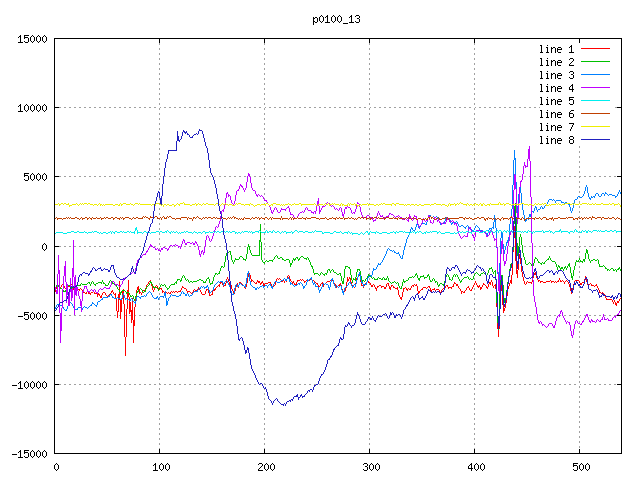640x480 pixels.
Task: Select the 'line 1' legend label
Action: coord(556,49)
